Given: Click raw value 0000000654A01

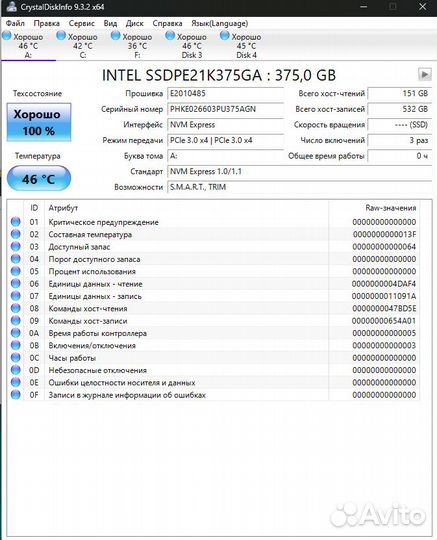Looking at the screenshot, I should tap(384, 321).
